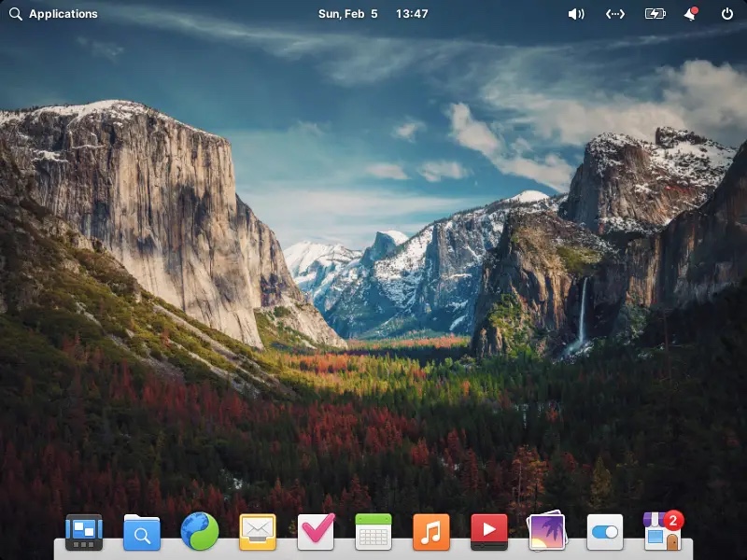Open the sound indicator to access volume slider
This screenshot has width=747, height=560.
(x=576, y=14)
